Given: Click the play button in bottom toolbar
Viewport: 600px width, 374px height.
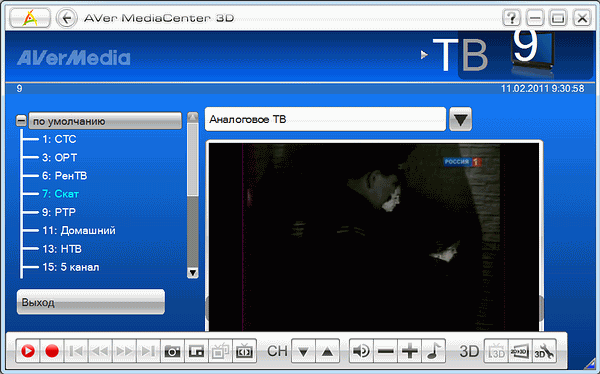Looking at the screenshot, I should pyautogui.click(x=28, y=351).
